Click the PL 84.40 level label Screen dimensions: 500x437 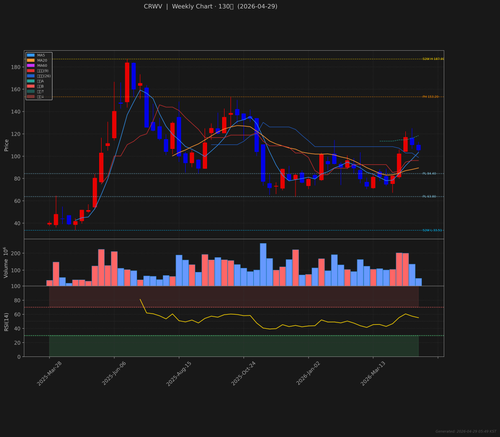[x=429, y=174]
